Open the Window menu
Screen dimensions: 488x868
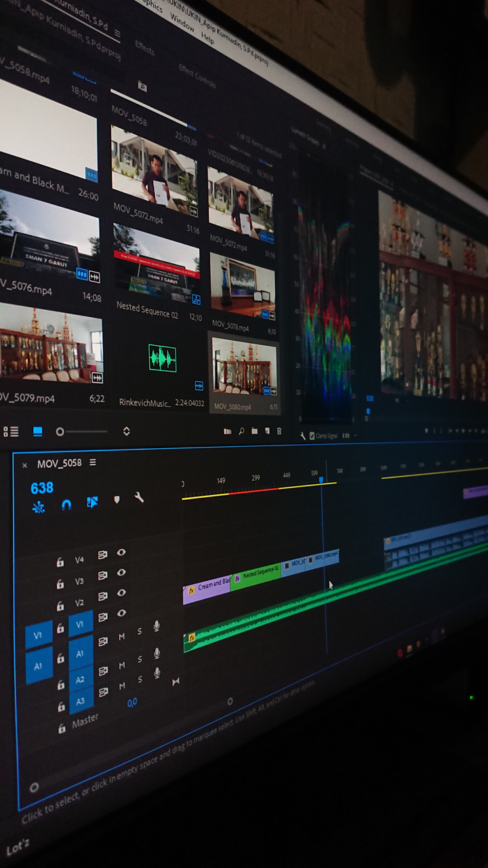(182, 21)
